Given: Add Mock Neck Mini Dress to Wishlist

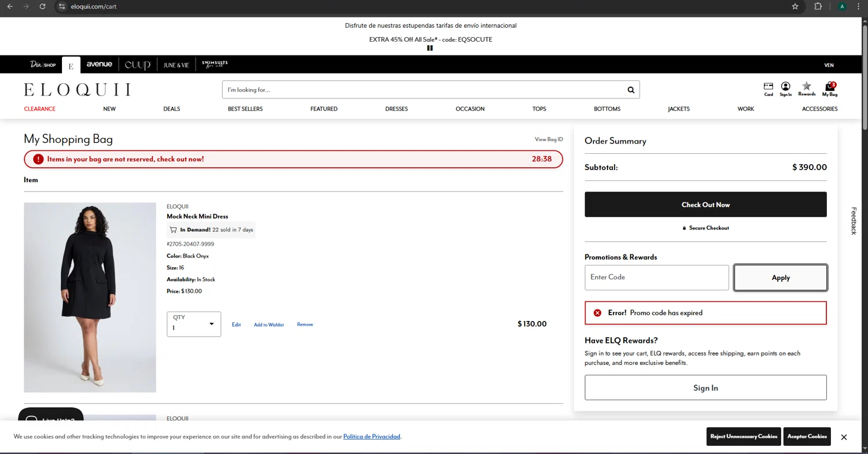Looking at the screenshot, I should click(x=269, y=324).
